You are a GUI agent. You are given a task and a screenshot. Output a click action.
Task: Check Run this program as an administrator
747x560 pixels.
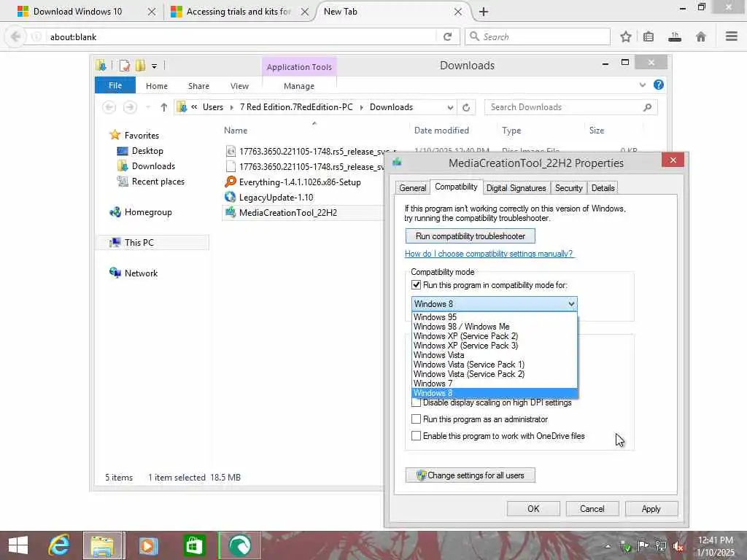pyautogui.click(x=416, y=419)
